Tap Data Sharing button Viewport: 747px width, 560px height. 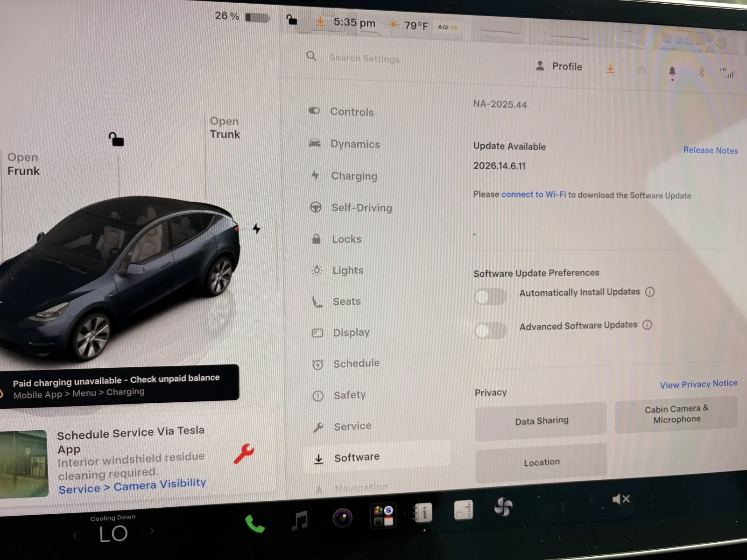pos(541,421)
